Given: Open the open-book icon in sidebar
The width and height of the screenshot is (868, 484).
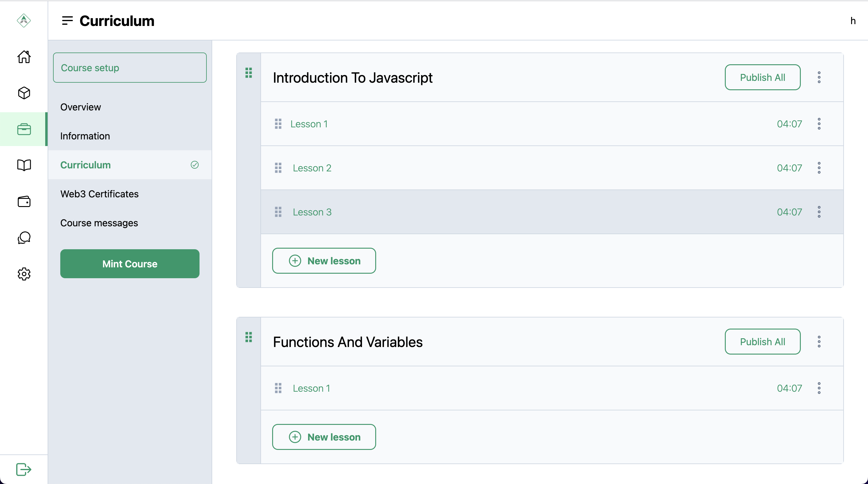Looking at the screenshot, I should (x=24, y=165).
